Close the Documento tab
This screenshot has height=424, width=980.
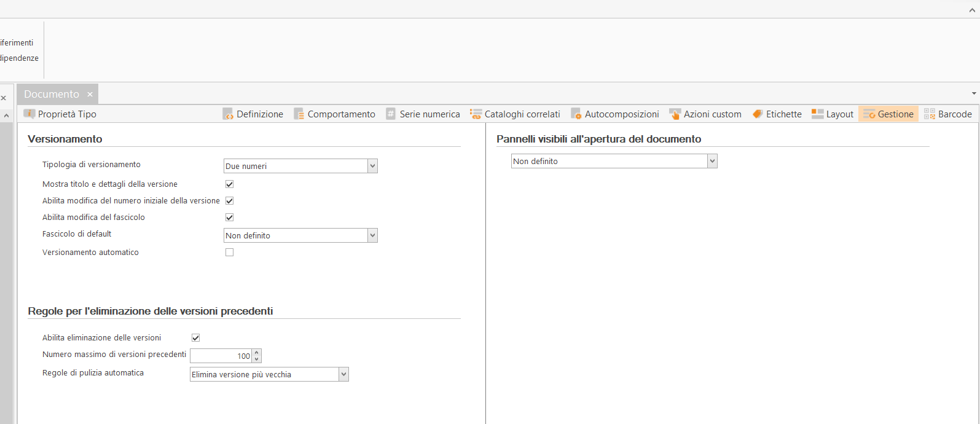point(90,95)
